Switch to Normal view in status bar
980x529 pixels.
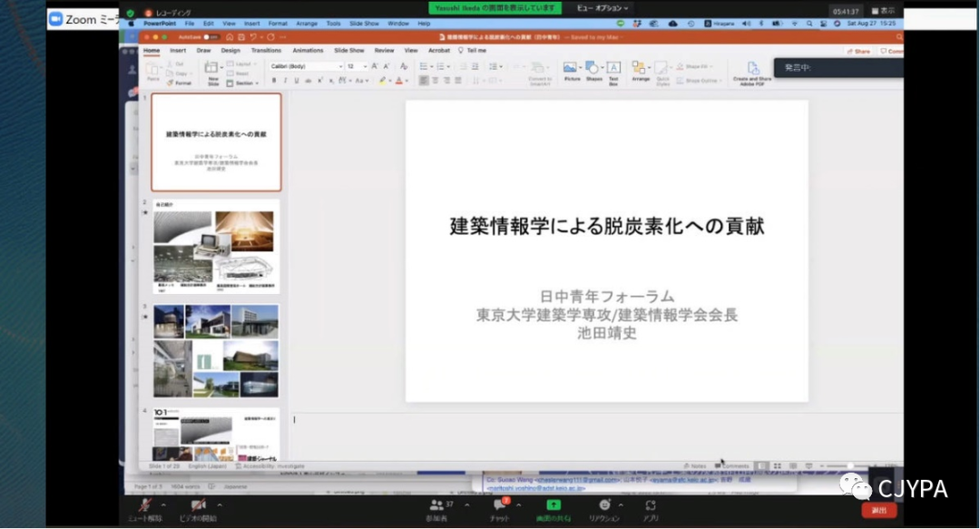pos(762,466)
